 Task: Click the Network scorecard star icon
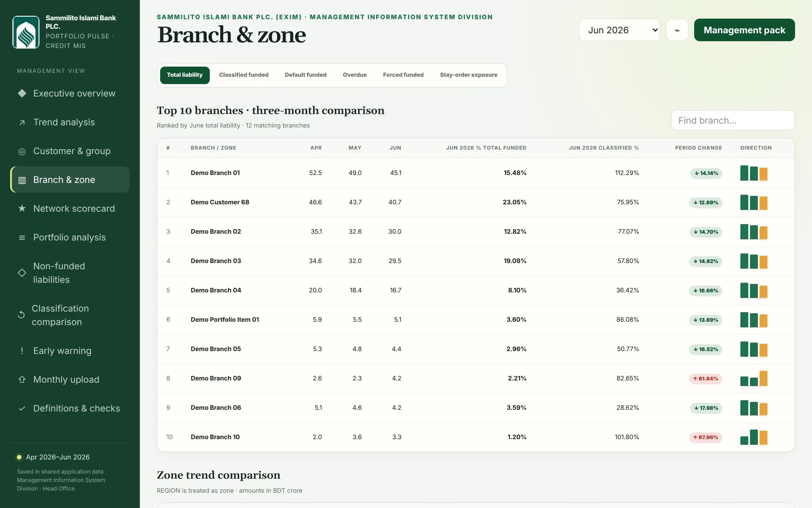[x=22, y=209]
